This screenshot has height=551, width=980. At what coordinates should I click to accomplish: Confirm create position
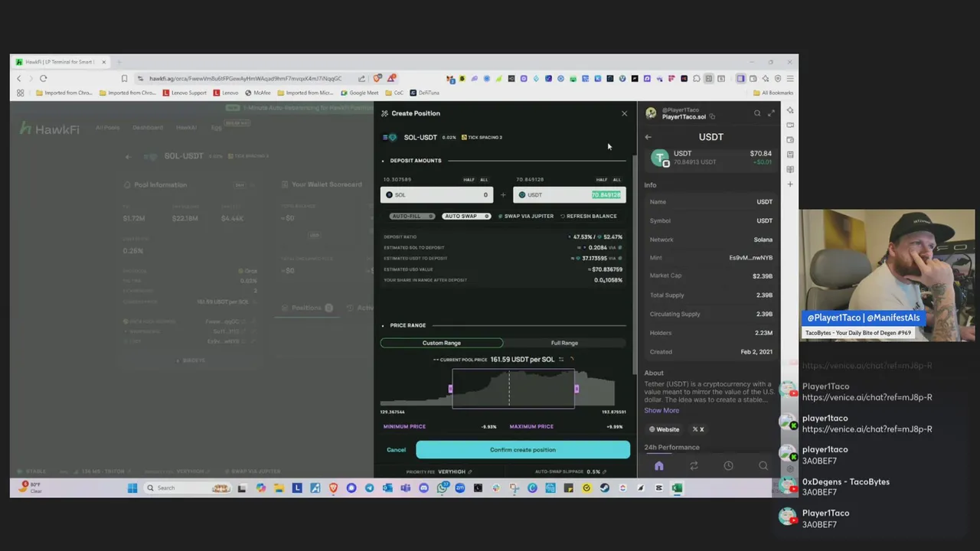pyautogui.click(x=523, y=450)
